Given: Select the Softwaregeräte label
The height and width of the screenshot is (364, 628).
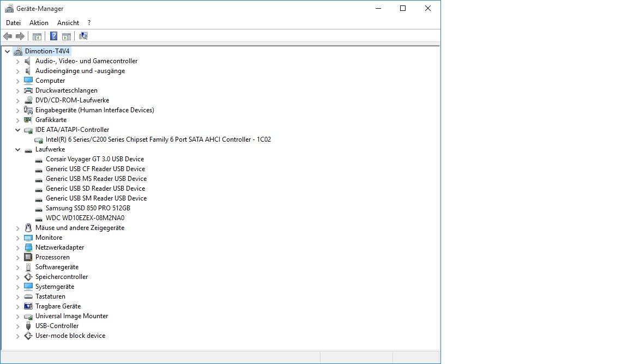Looking at the screenshot, I should [57, 267].
